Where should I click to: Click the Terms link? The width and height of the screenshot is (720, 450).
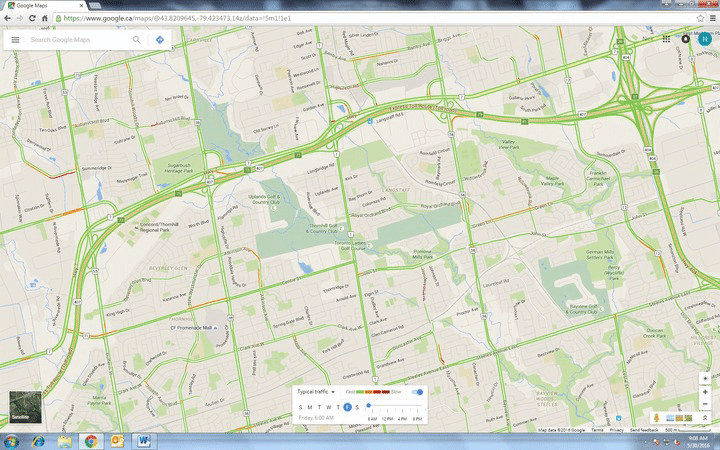click(597, 430)
